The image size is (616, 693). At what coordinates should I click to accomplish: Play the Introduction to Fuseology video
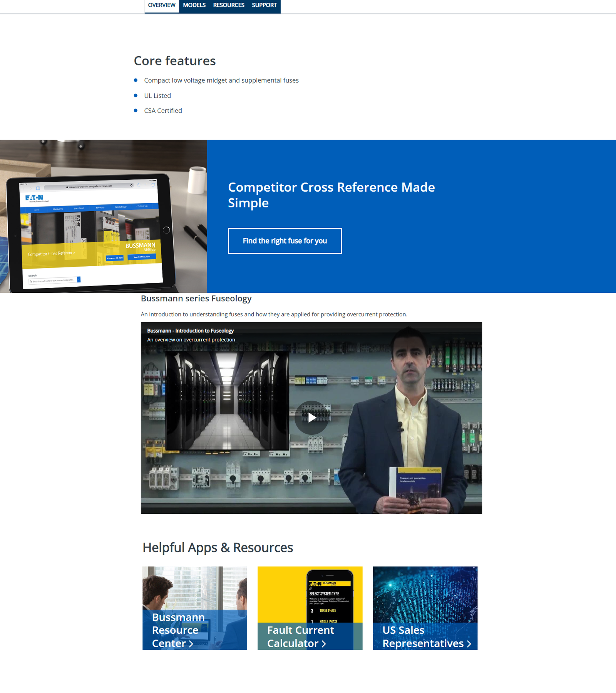pyautogui.click(x=311, y=417)
